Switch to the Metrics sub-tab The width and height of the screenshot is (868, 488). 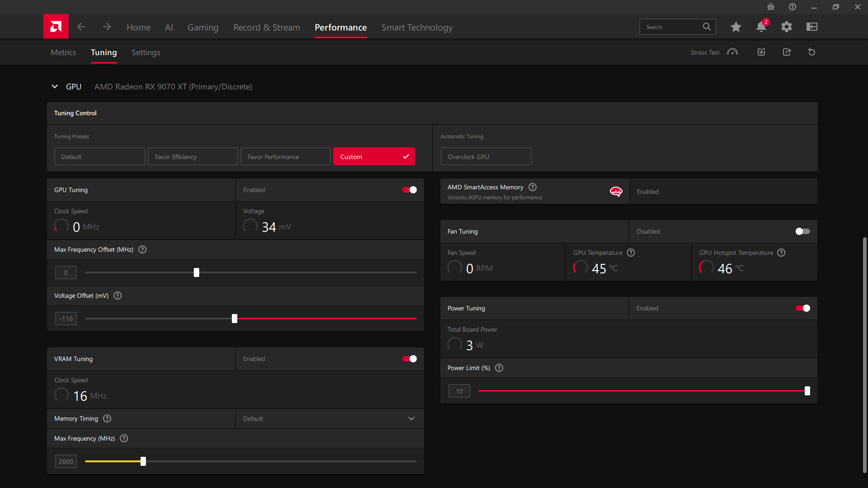click(x=63, y=52)
